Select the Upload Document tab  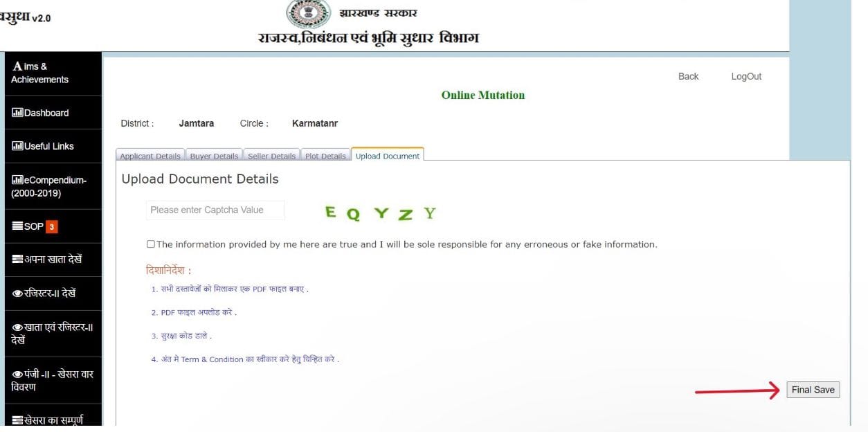click(387, 156)
